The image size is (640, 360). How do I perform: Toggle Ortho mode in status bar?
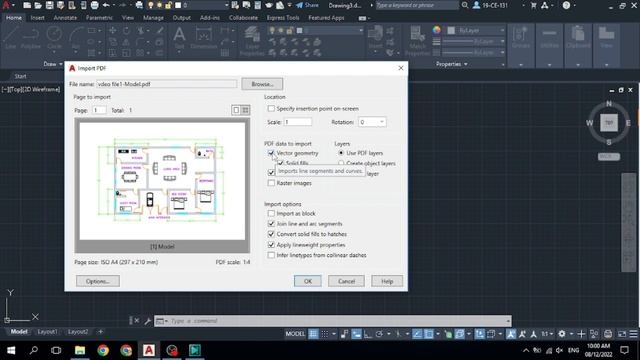pos(368,334)
